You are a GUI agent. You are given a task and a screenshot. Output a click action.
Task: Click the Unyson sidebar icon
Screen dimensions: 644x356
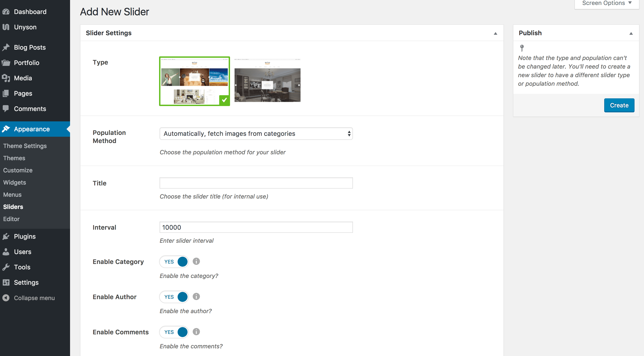[x=6, y=27]
